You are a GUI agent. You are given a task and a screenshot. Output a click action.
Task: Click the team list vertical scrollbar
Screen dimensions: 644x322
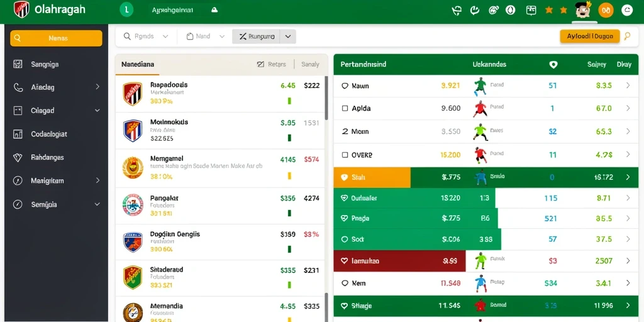326,97
